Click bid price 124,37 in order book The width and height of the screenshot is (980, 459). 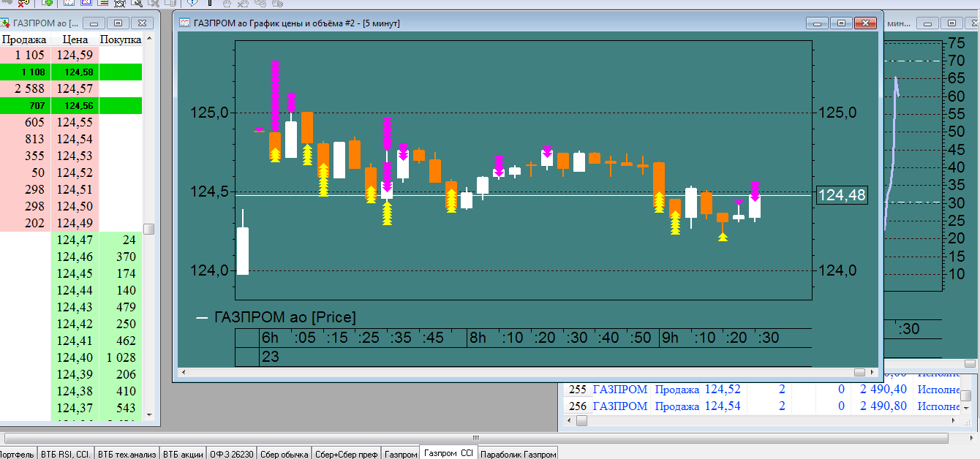[x=75, y=408]
